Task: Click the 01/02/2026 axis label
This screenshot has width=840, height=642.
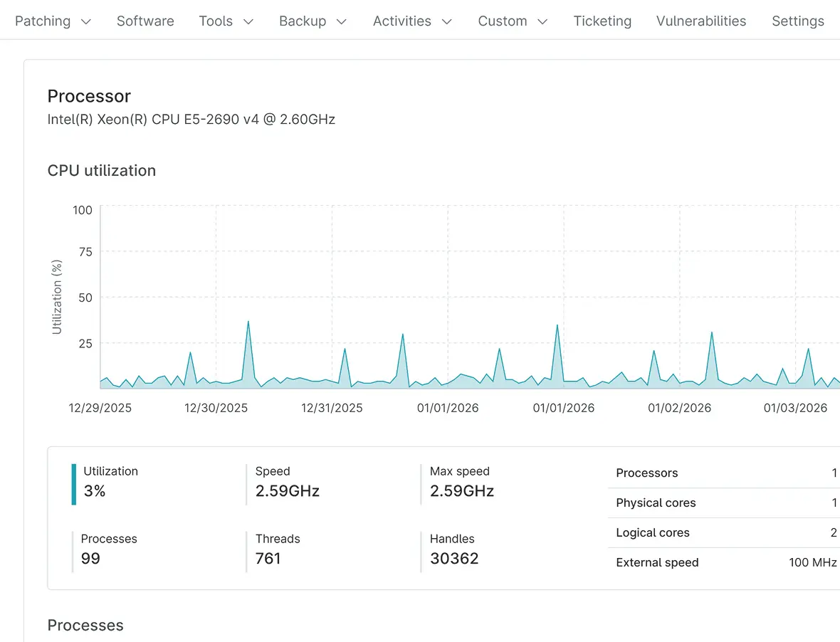Action: (679, 408)
